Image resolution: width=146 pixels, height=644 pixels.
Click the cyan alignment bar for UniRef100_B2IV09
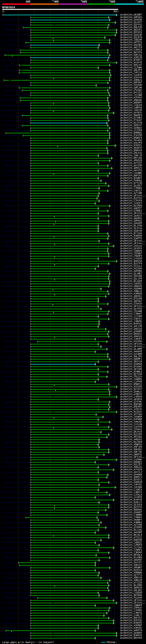click(x=69, y=123)
